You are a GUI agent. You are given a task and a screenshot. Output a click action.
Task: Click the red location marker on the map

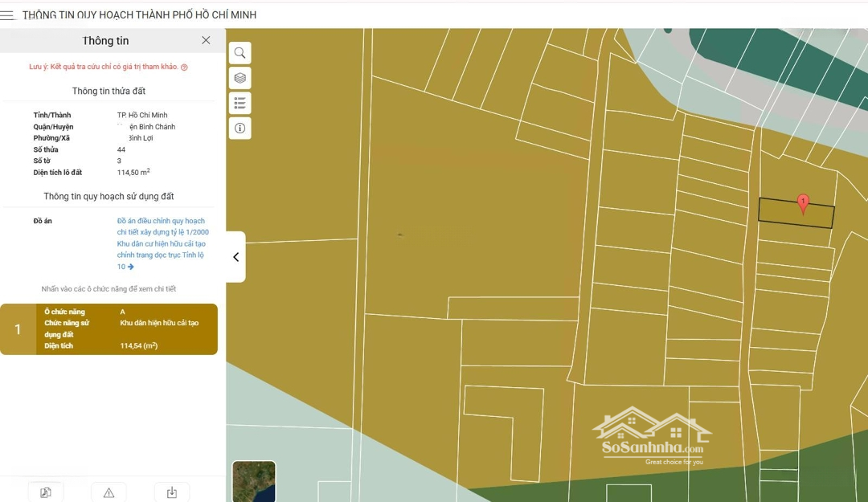802,202
